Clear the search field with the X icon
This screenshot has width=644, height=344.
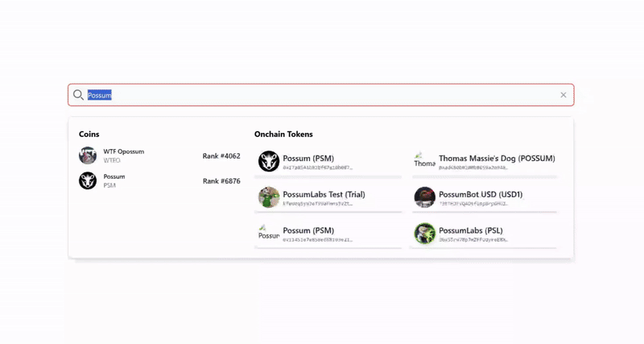563,95
